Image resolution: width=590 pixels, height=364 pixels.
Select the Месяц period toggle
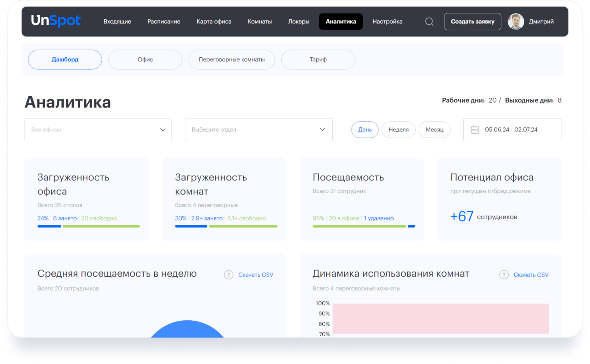434,129
